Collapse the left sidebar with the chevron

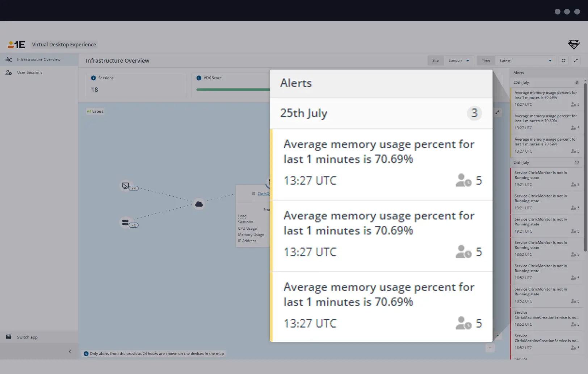70,352
